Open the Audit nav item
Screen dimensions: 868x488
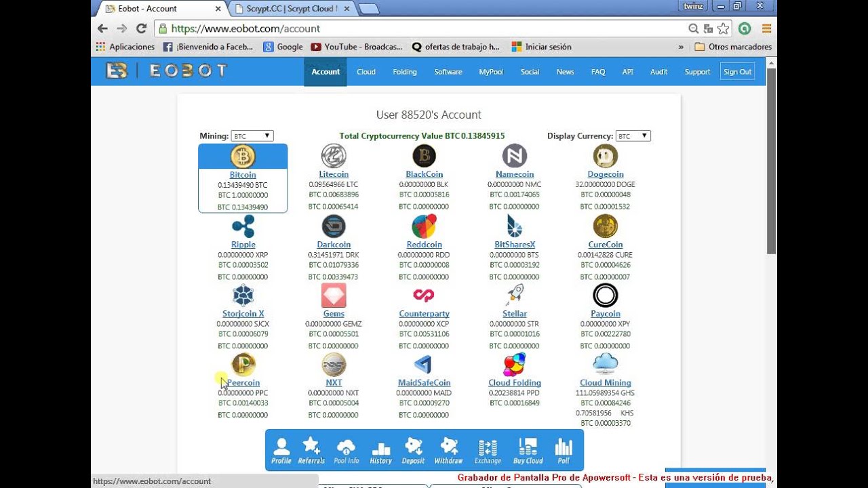coord(659,72)
